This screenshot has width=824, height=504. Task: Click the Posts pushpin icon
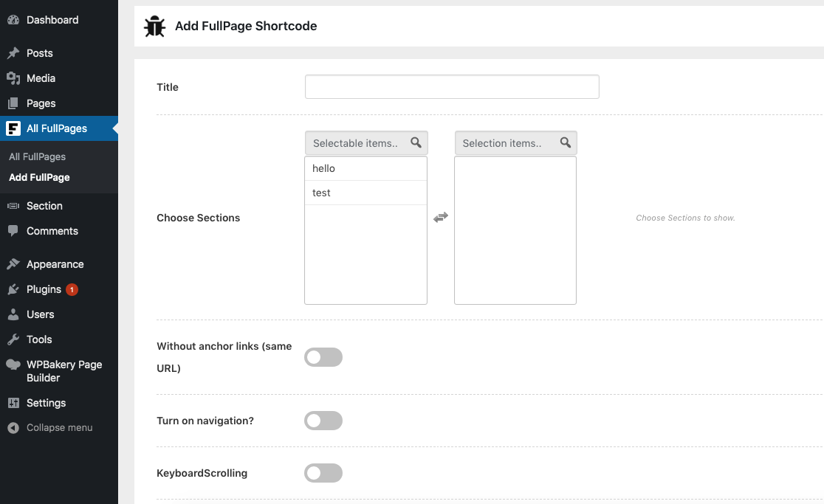point(13,53)
